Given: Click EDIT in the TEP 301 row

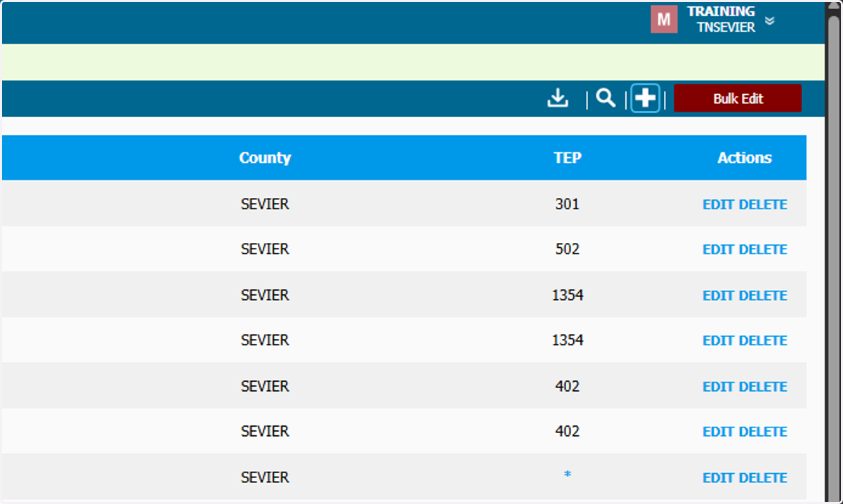Looking at the screenshot, I should point(719,204).
